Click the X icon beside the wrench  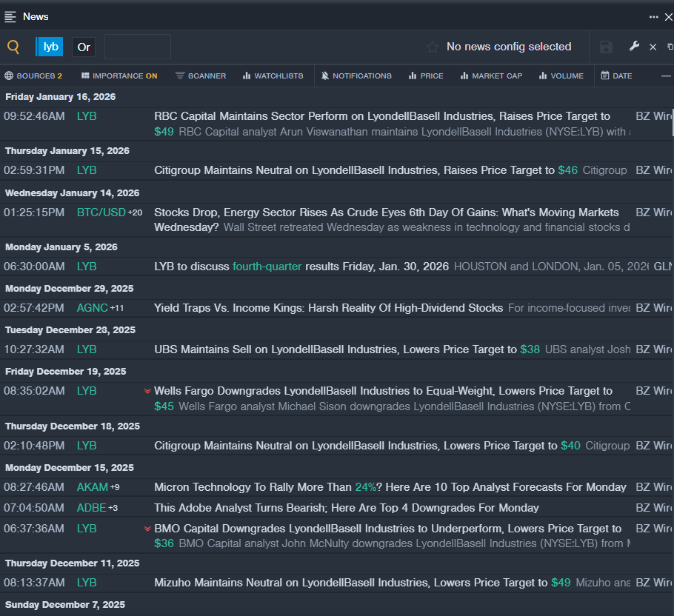(x=653, y=47)
